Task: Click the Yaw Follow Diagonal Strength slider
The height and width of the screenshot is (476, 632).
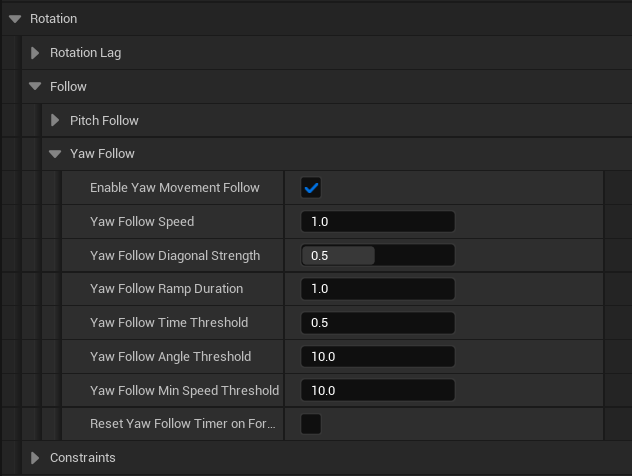Action: coord(378,256)
